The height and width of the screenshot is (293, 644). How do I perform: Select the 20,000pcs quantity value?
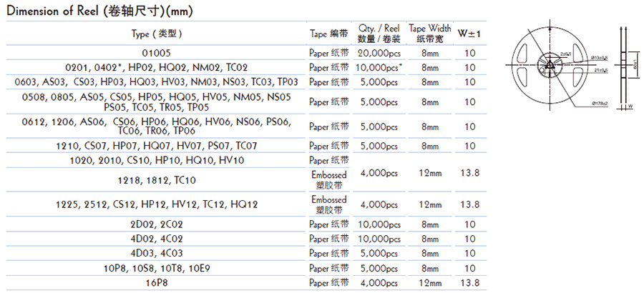pyautogui.click(x=379, y=53)
